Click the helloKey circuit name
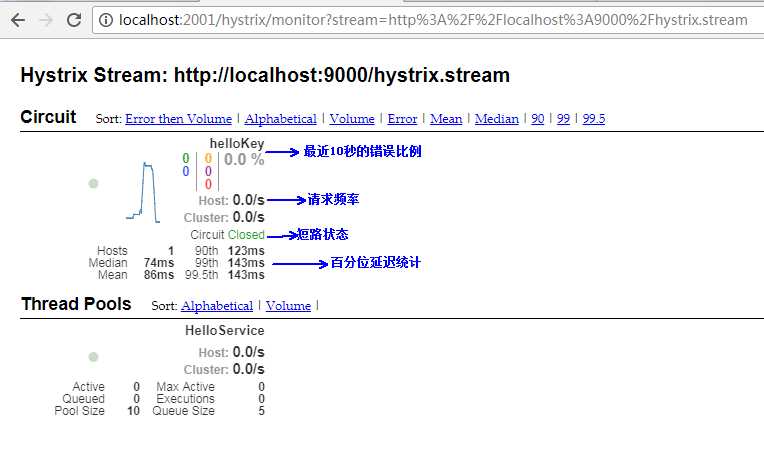764x450 pixels. click(237, 144)
